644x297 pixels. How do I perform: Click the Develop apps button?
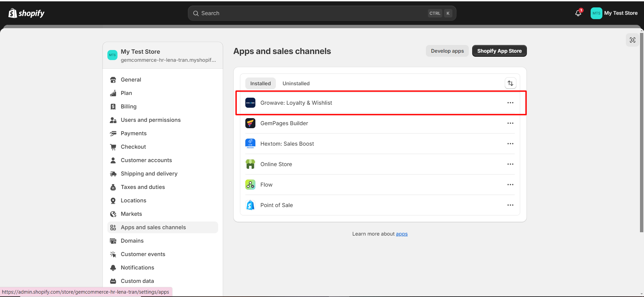point(447,51)
